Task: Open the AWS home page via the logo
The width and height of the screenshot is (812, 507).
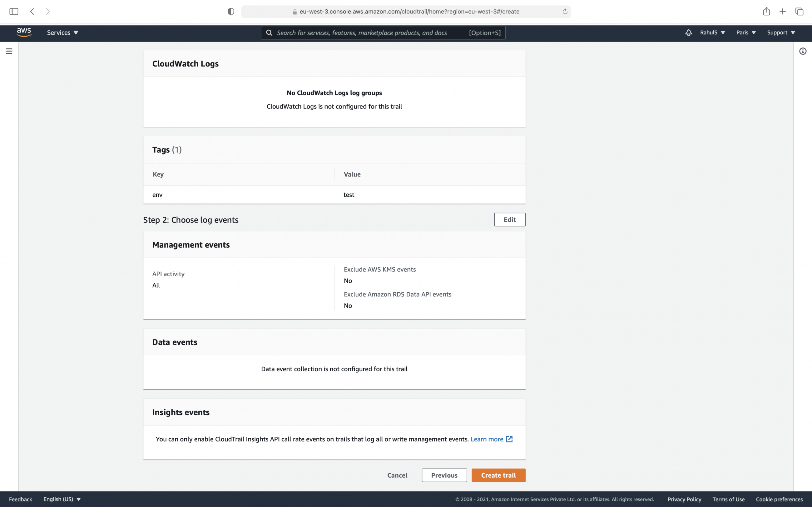Action: pyautogui.click(x=24, y=32)
